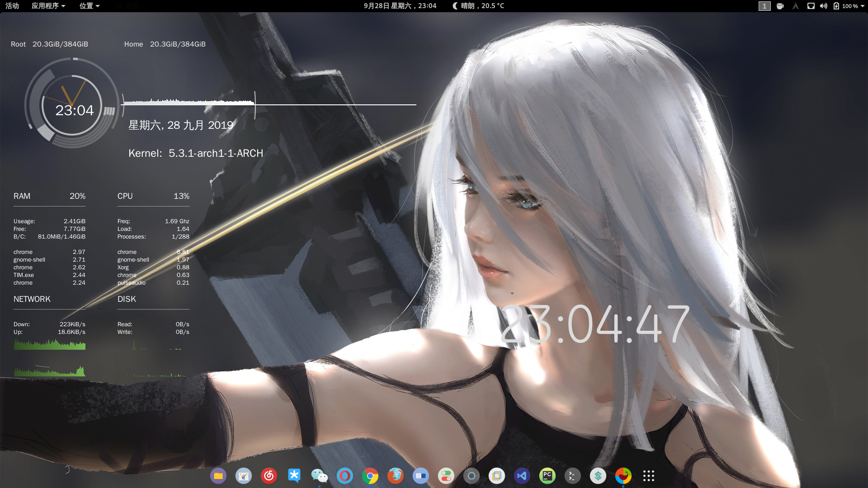Click the RAM Useage 2.41GiB row

point(49,221)
